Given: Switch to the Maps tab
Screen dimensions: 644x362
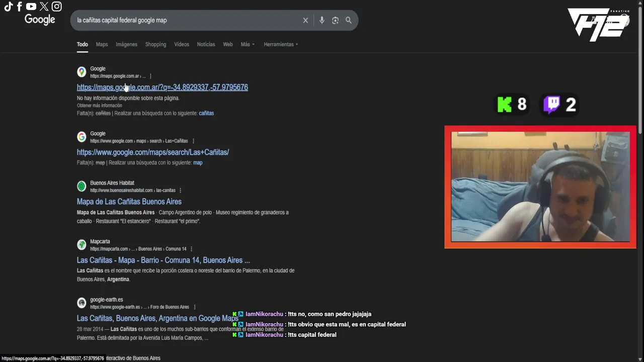Looking at the screenshot, I should 102,44.
